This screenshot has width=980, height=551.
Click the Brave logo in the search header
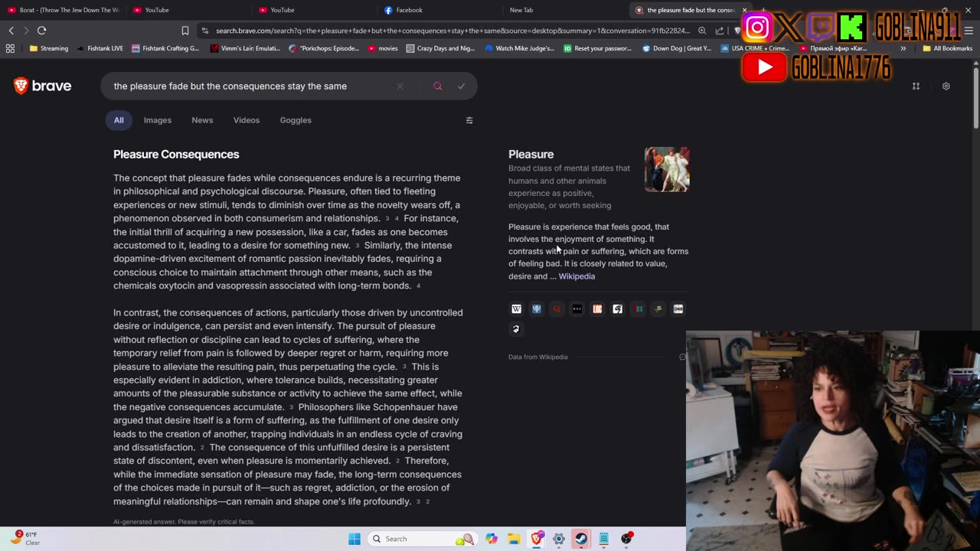(x=43, y=86)
